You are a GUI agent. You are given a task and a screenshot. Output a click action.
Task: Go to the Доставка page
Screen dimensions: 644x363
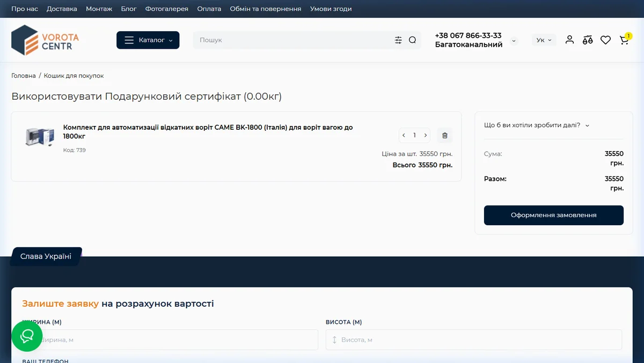pos(62,9)
